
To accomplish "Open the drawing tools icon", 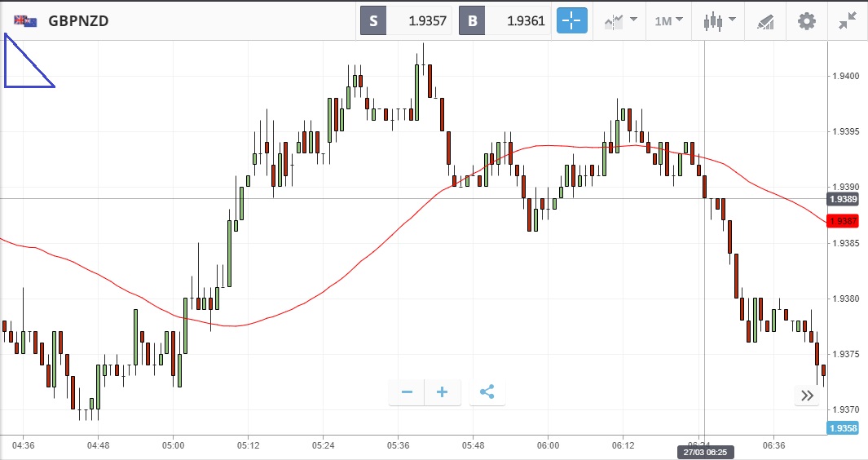I will point(764,20).
